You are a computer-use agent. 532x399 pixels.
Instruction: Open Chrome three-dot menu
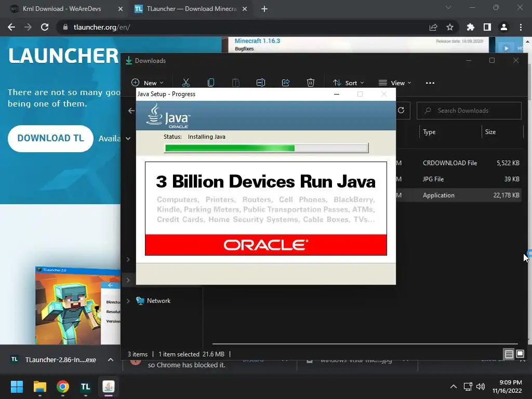click(521, 27)
